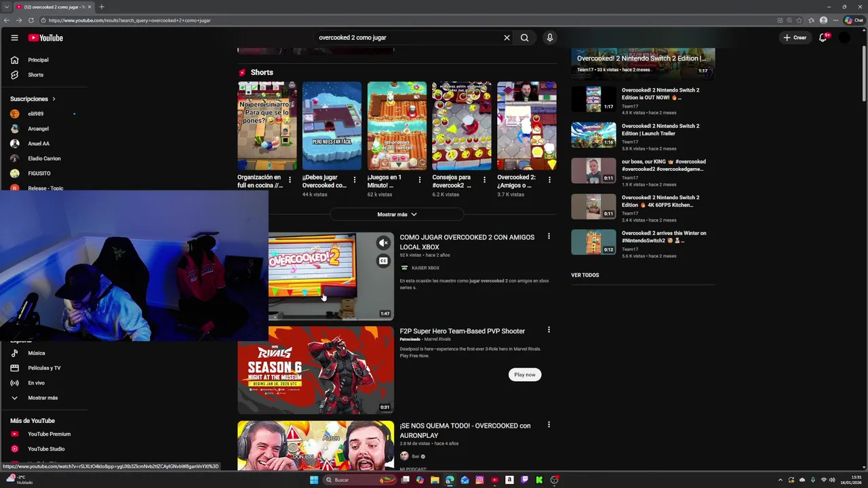The height and width of the screenshot is (488, 868).
Task: Click the VER TODOS link
Action: [585, 275]
